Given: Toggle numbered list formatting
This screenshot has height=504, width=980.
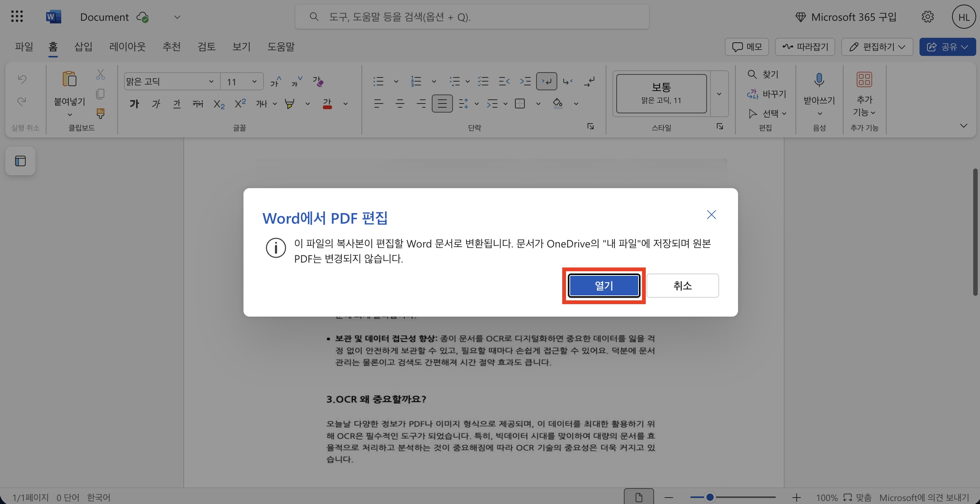Looking at the screenshot, I should coord(416,81).
